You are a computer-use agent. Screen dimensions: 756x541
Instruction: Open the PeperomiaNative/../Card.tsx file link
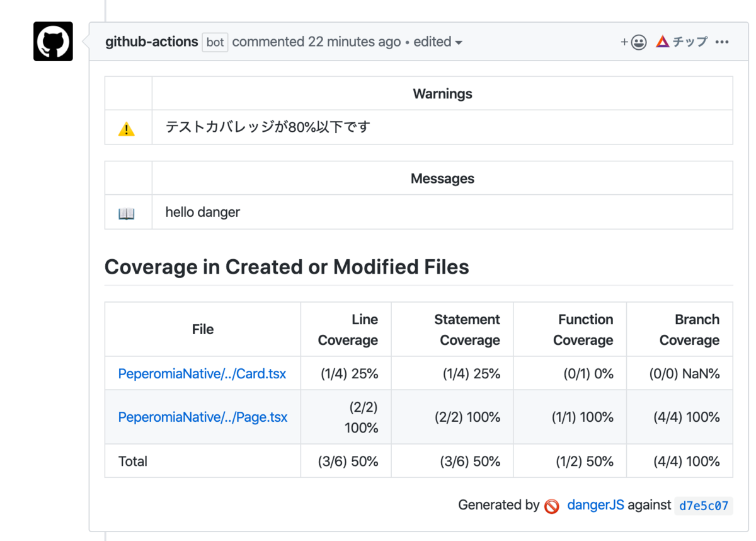tap(202, 373)
